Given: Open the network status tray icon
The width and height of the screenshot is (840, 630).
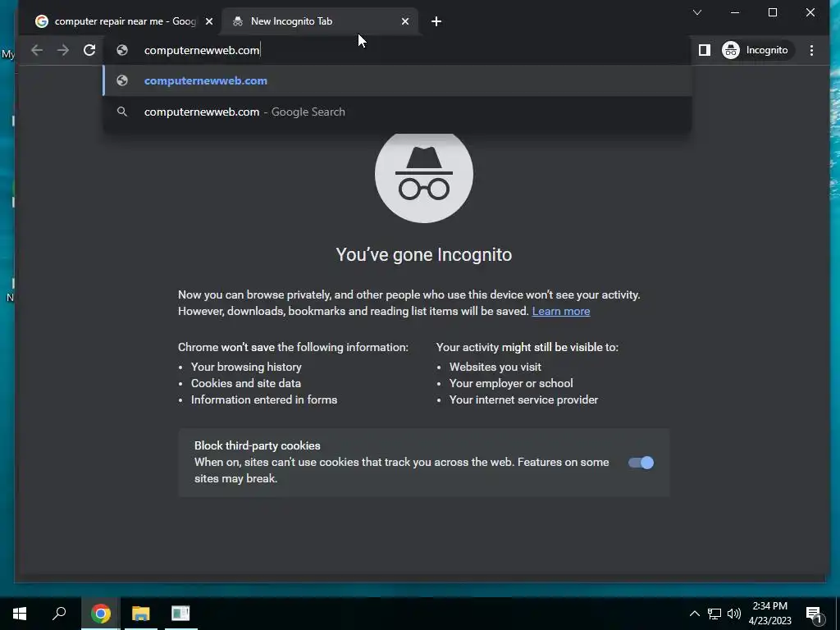Looking at the screenshot, I should coord(714,614).
